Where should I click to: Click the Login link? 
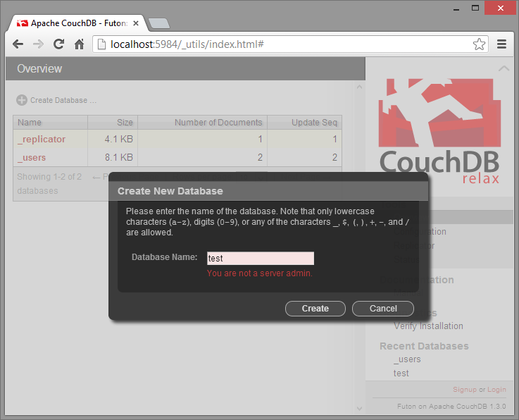point(496,390)
